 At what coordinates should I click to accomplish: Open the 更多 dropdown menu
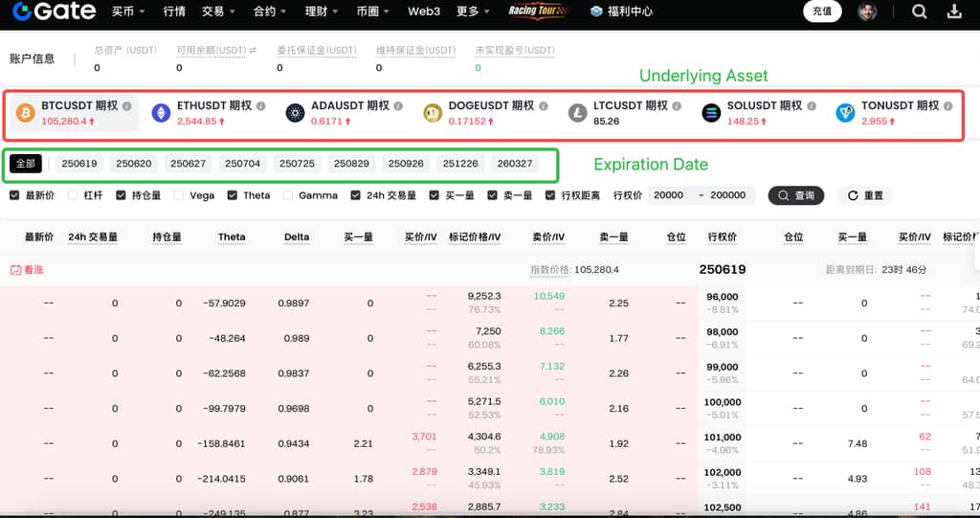[x=472, y=12]
